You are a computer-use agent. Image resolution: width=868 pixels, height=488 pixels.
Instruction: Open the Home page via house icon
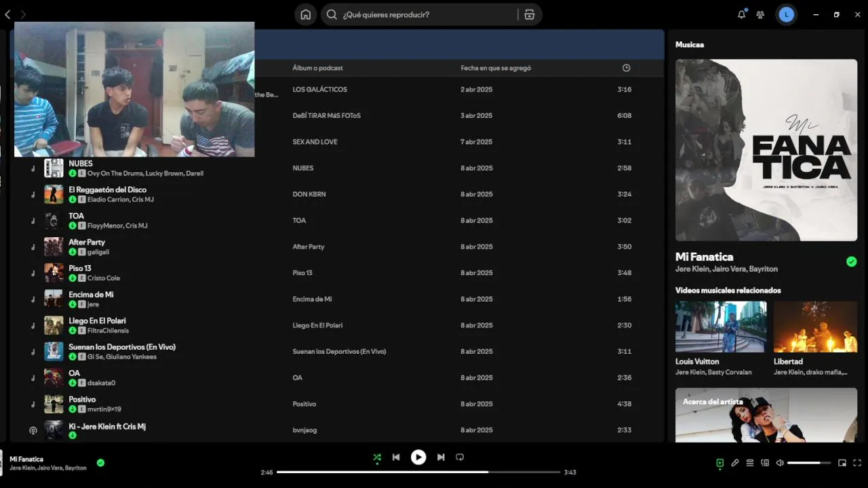[306, 14]
